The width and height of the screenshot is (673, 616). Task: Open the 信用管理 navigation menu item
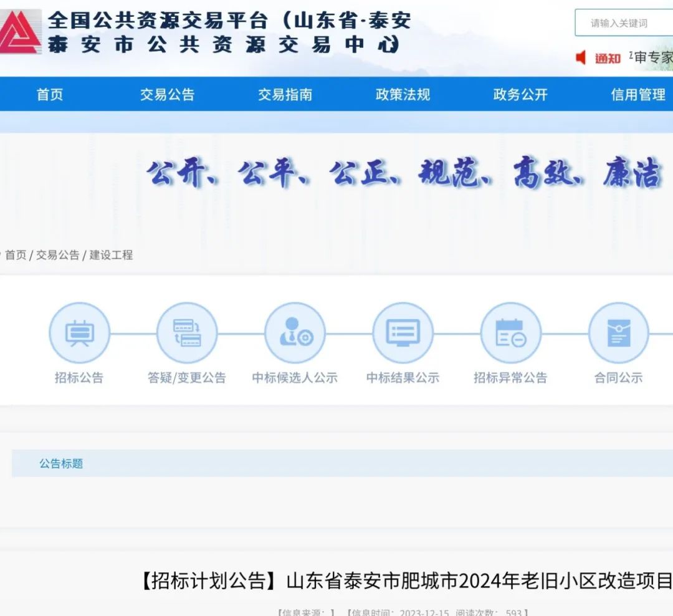638,95
